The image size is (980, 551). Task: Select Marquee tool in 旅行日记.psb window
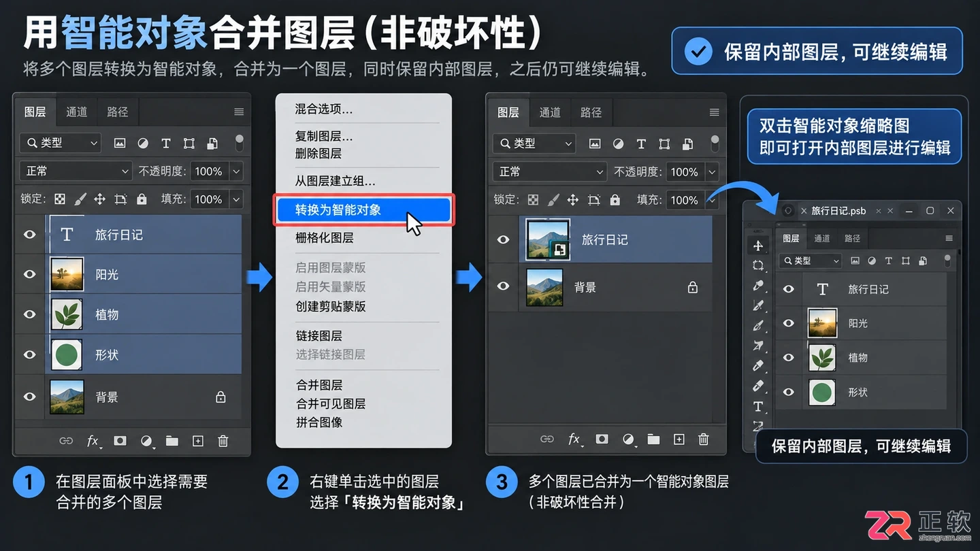click(758, 265)
